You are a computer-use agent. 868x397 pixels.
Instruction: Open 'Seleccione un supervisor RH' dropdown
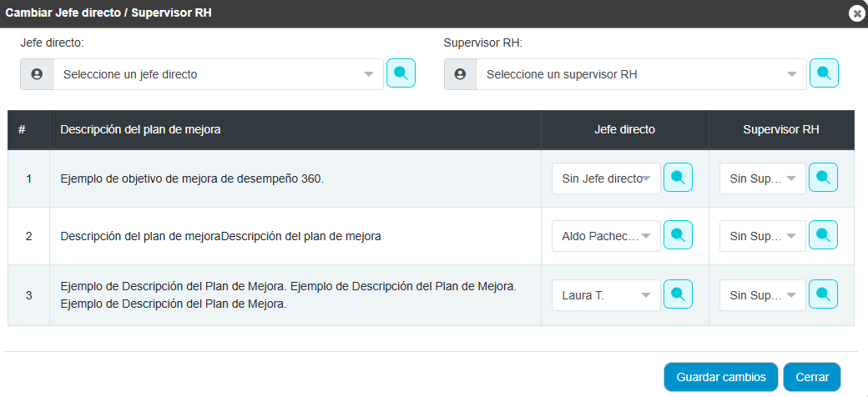coord(641,74)
